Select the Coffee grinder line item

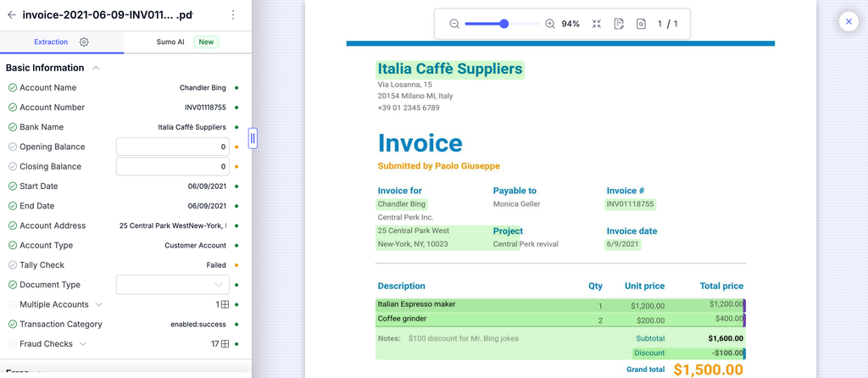(560, 320)
